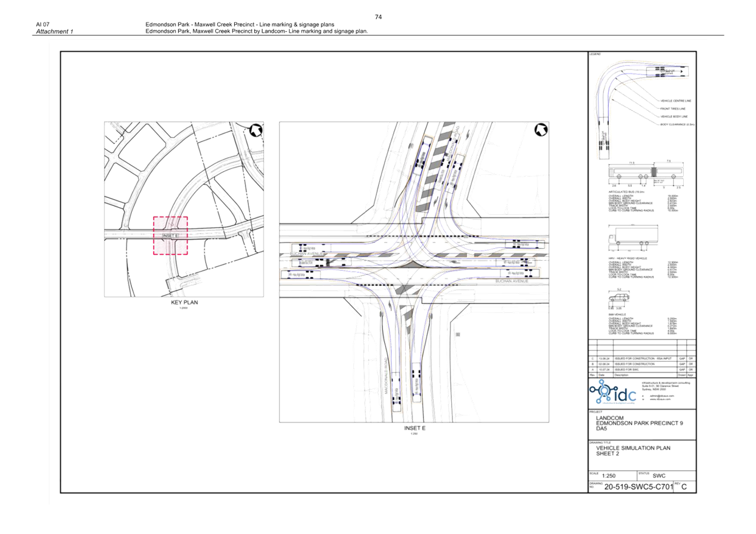Click the 'LEGEND' heading

pyautogui.click(x=595, y=54)
